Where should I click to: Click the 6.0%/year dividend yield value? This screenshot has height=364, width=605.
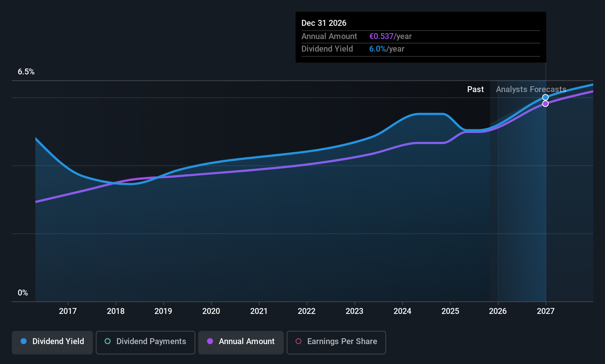tap(387, 49)
